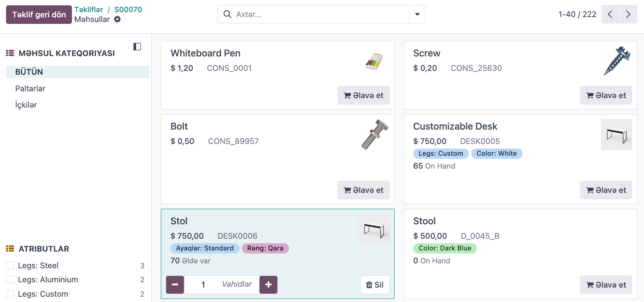Increase Stol quantity with plus button
Screen dimensions: 644x302
pos(268,285)
